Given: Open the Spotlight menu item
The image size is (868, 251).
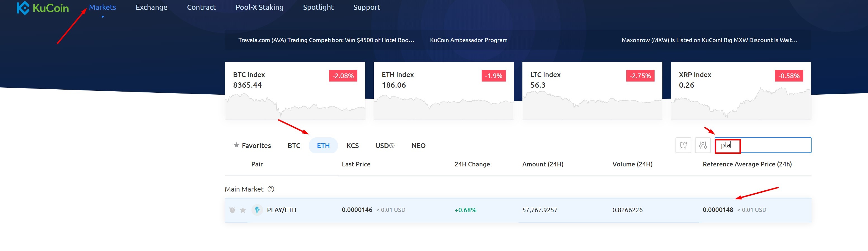Looking at the screenshot, I should 318,7.
